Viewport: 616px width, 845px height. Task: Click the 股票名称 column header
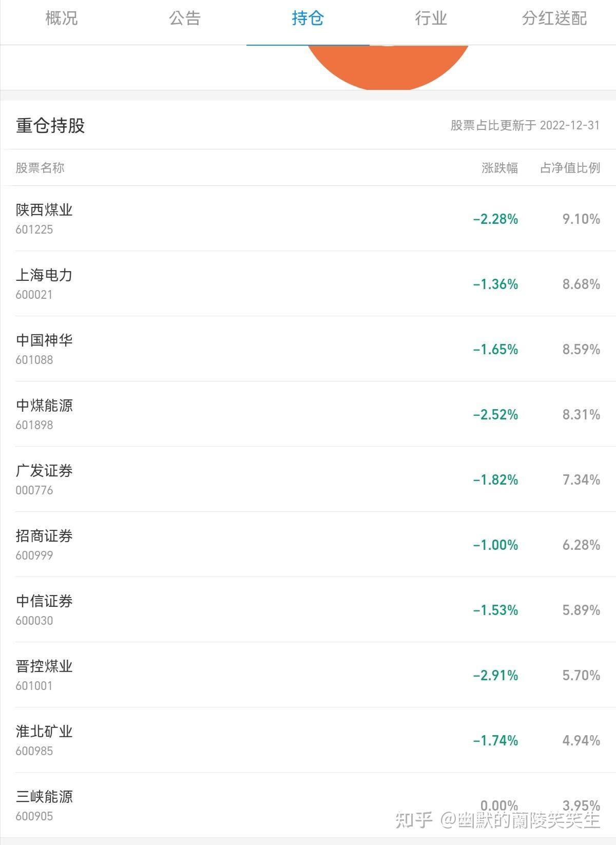(x=40, y=168)
